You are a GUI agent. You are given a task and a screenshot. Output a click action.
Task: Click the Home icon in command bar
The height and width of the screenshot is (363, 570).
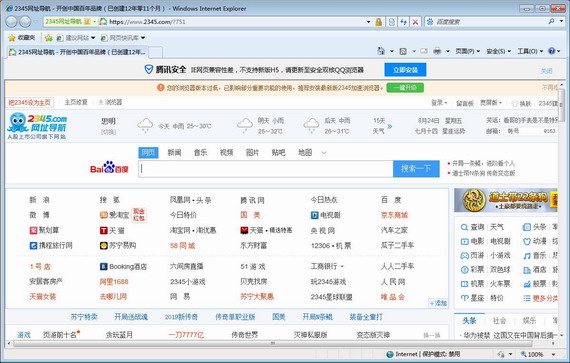[381, 51]
